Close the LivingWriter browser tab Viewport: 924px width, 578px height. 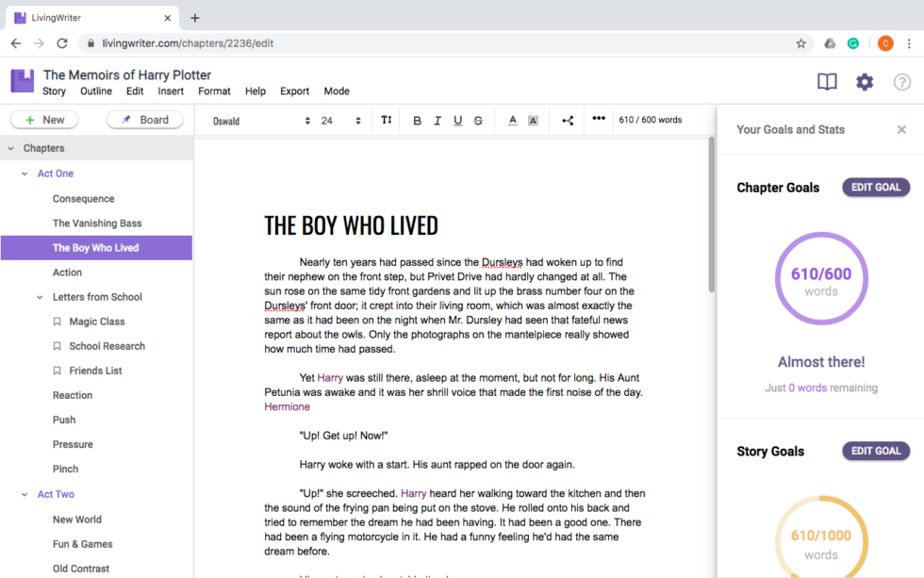tap(168, 18)
